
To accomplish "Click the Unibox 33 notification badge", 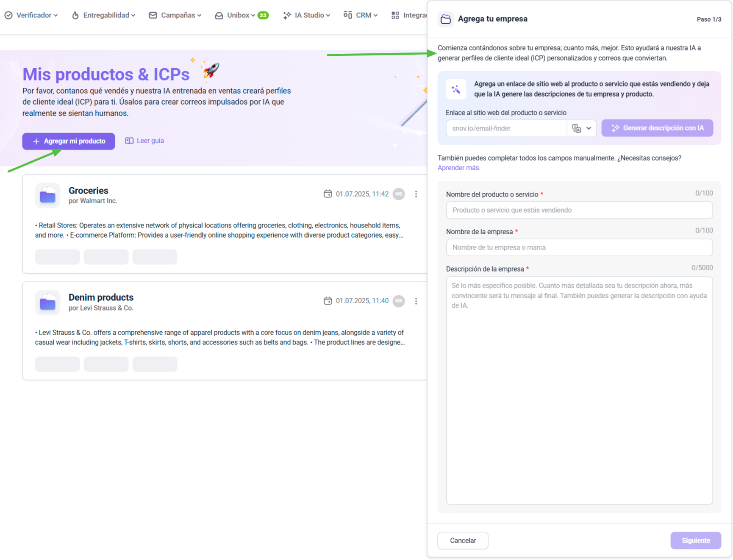I will [x=263, y=15].
